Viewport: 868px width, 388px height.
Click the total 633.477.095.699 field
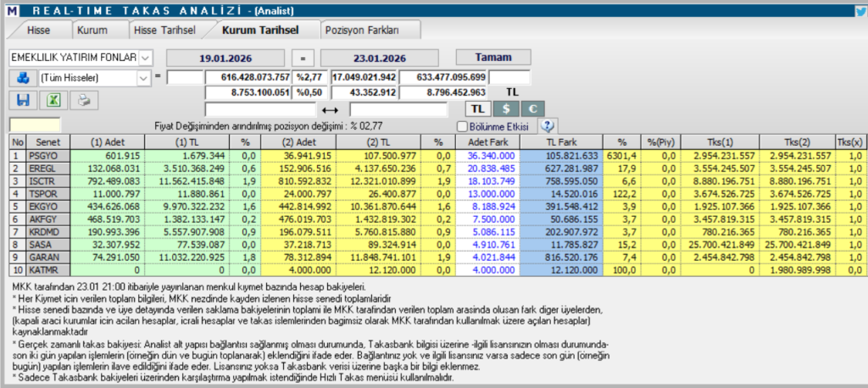point(443,77)
